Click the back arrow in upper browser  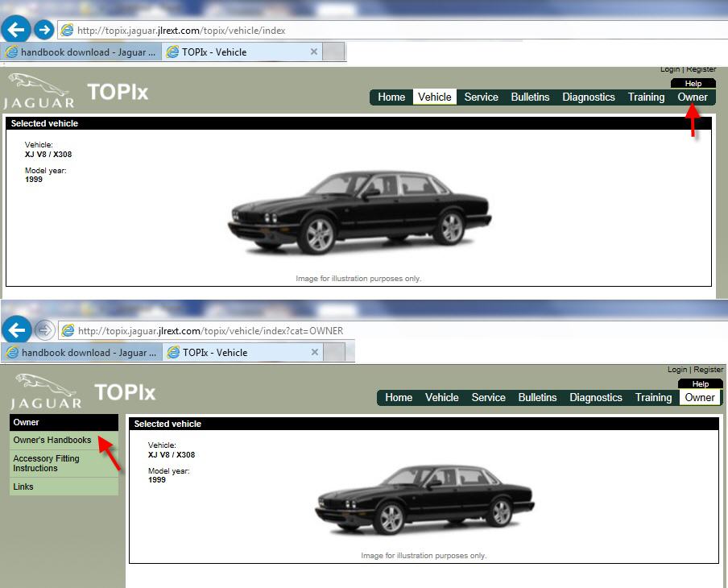tap(16, 30)
